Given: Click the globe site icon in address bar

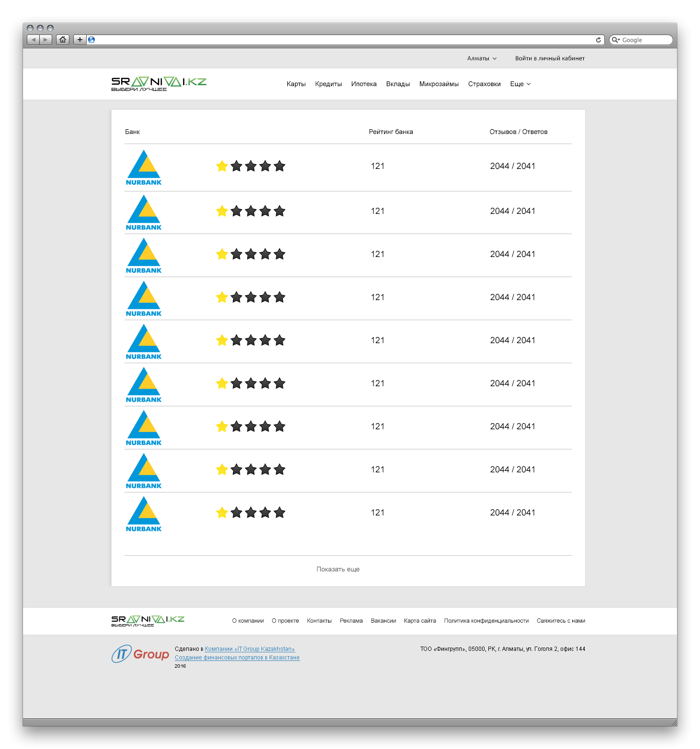Looking at the screenshot, I should click(91, 40).
